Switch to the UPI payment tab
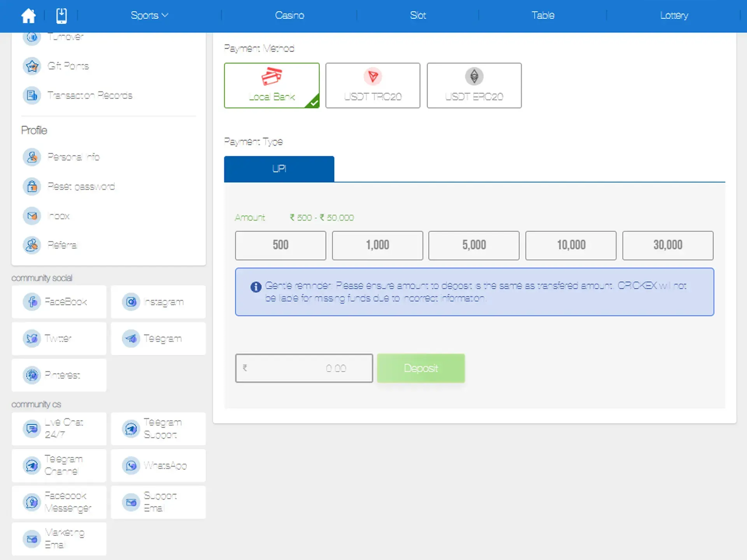Image resolution: width=747 pixels, height=560 pixels. [279, 169]
